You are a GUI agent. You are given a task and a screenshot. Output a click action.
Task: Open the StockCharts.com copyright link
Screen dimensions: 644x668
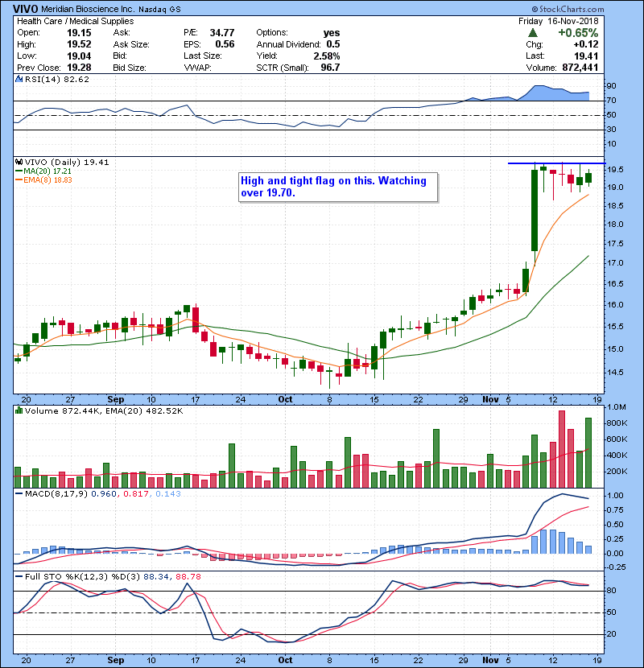click(x=568, y=9)
